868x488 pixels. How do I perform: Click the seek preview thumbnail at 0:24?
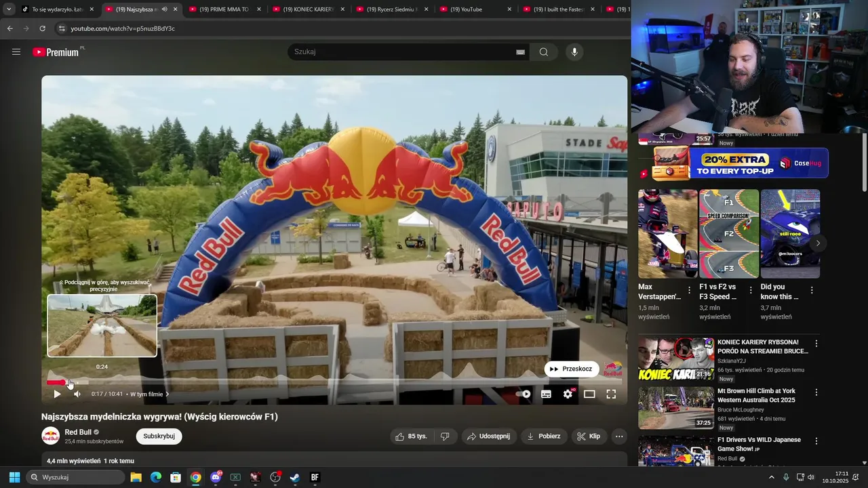[102, 325]
